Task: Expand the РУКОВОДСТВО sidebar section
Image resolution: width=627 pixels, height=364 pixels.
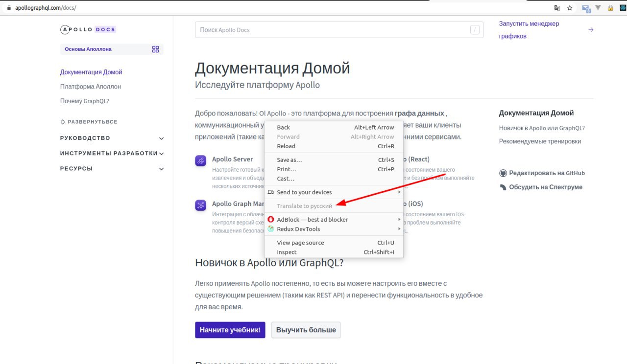Action: coord(112,138)
